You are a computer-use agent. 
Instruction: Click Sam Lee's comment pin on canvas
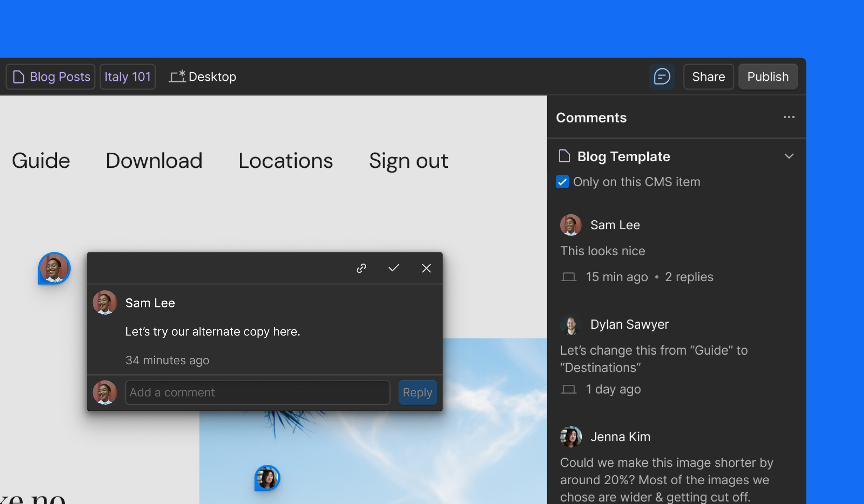click(x=54, y=268)
